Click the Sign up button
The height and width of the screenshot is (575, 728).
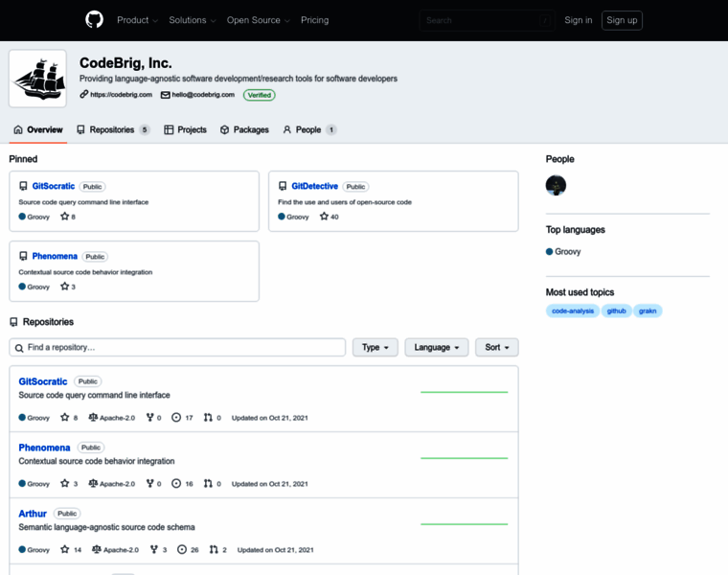pyautogui.click(x=622, y=20)
